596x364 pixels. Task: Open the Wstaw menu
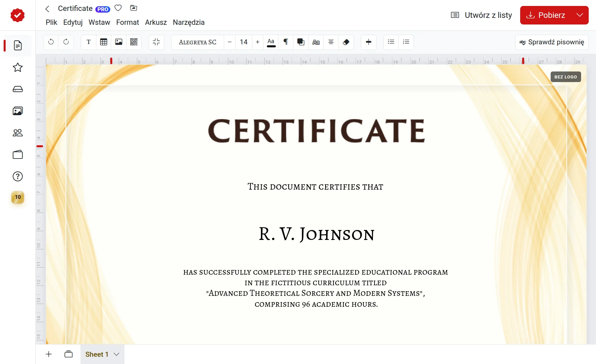point(99,22)
